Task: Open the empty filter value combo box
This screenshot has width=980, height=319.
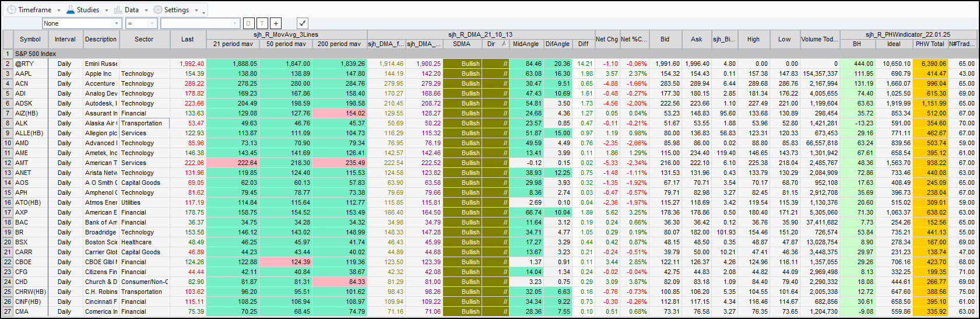Action: [201, 23]
